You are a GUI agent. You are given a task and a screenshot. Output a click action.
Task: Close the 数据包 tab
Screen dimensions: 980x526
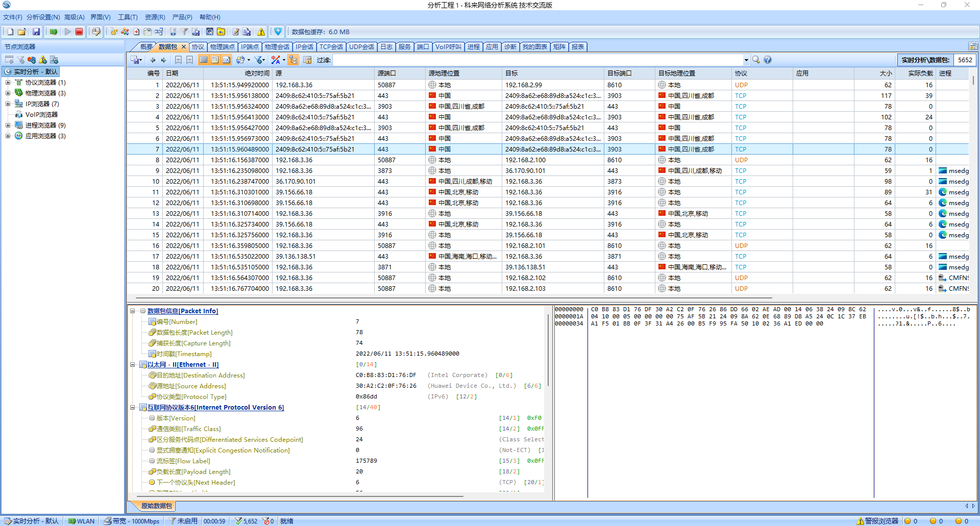[x=184, y=46]
